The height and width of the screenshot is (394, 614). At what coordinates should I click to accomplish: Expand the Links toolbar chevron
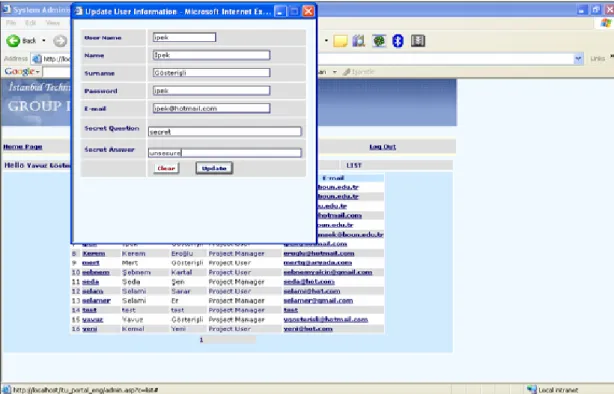tap(612, 57)
